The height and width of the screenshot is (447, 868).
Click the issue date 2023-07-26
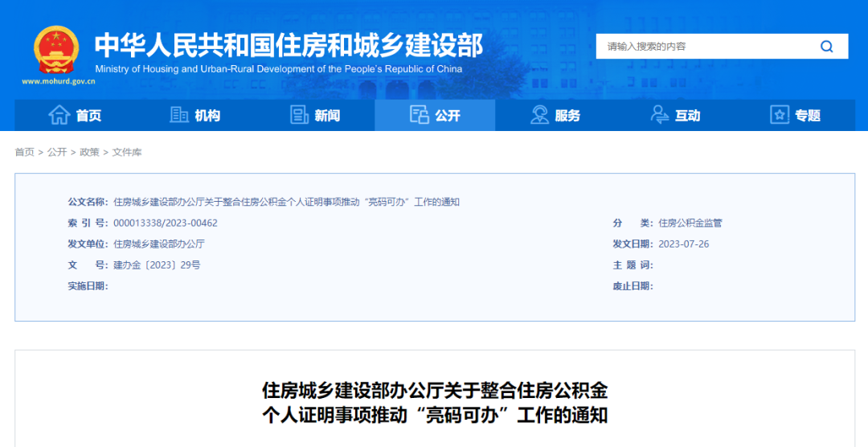684,244
